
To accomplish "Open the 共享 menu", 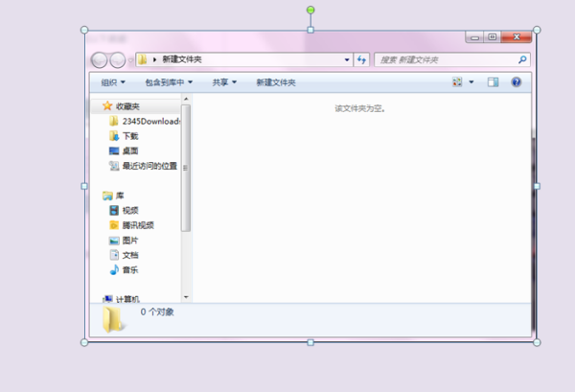I will [224, 82].
